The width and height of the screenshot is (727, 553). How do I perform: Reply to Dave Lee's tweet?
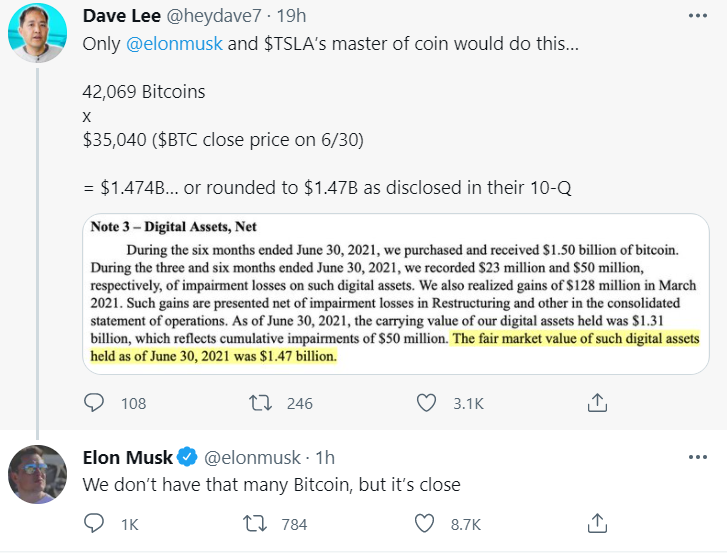[95, 403]
